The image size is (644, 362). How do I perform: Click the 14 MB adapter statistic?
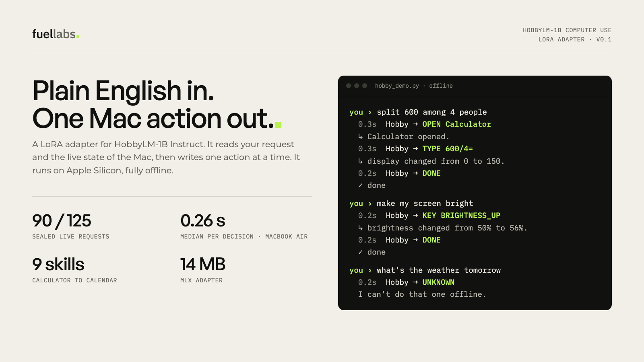[x=203, y=264]
